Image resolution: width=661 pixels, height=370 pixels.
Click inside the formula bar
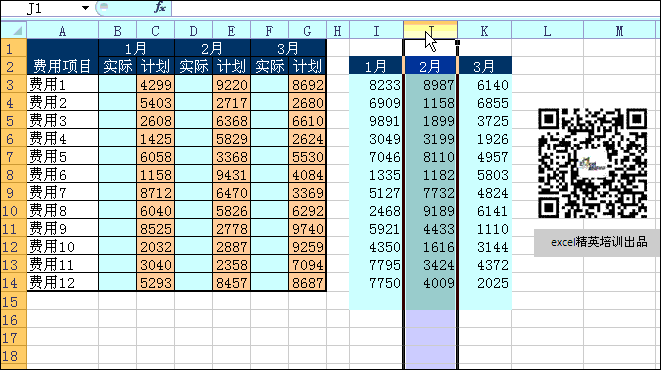[415, 8]
